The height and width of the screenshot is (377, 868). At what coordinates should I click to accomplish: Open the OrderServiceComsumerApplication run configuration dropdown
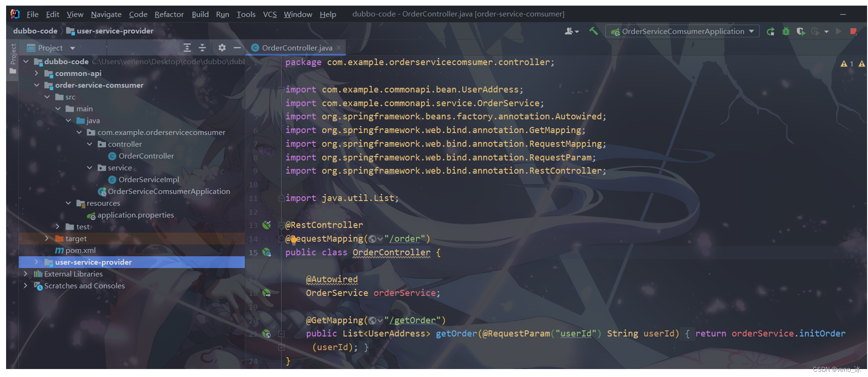tap(682, 31)
